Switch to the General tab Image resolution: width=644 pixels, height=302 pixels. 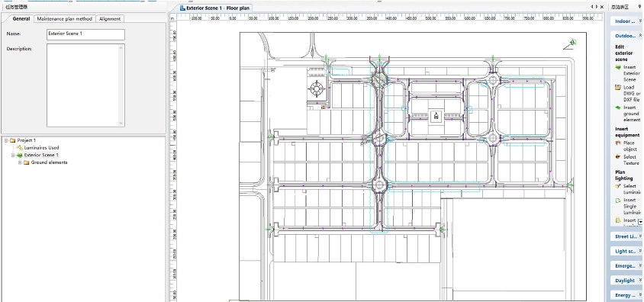21,19
